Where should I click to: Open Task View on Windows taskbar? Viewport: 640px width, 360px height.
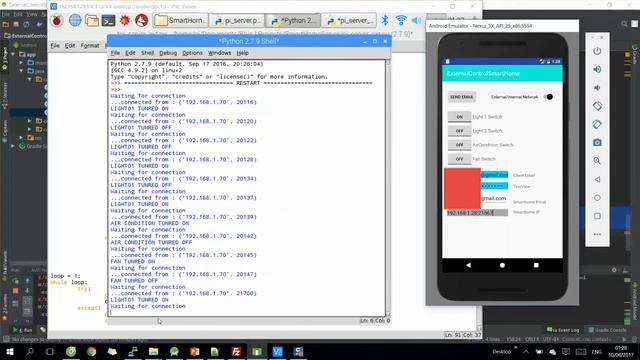click(x=50, y=351)
